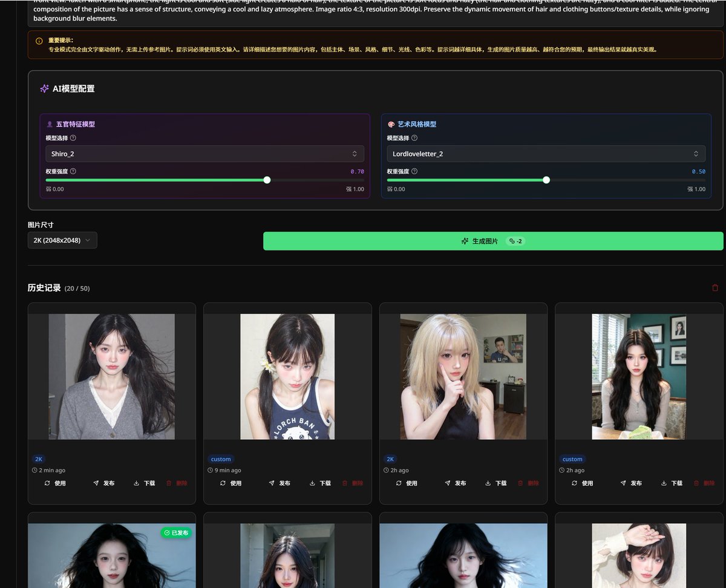The width and height of the screenshot is (726, 588).
Task: Click the green 已发布 badge
Action: pos(176,533)
